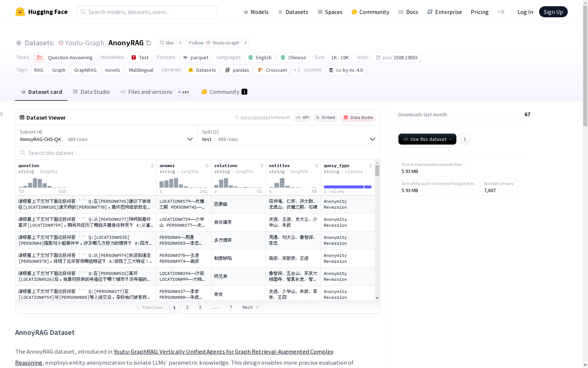This screenshot has width=588, height=368.
Task: Open the Models menu item
Action: coord(256,12)
